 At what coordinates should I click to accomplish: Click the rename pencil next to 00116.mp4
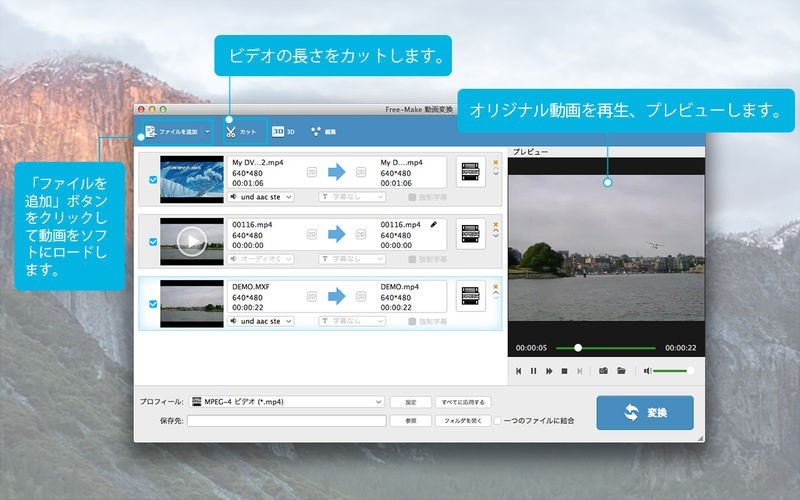(434, 226)
